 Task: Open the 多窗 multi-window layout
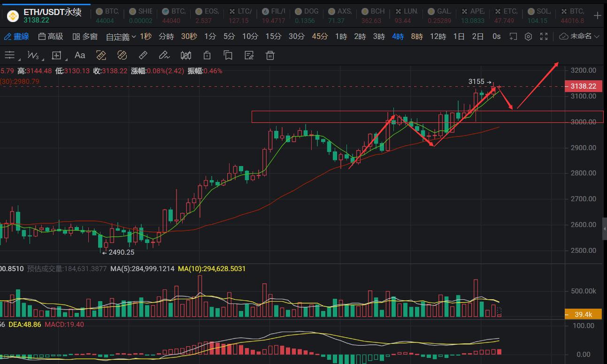[x=85, y=37]
